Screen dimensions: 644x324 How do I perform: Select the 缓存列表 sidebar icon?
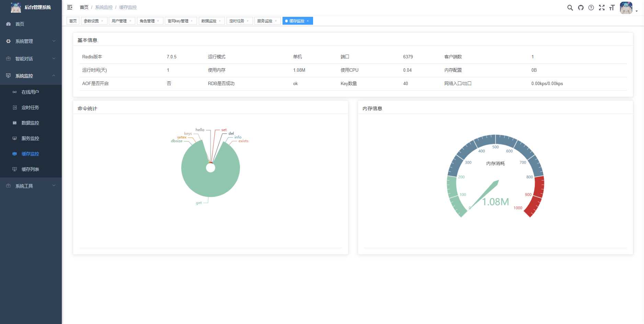tap(14, 169)
